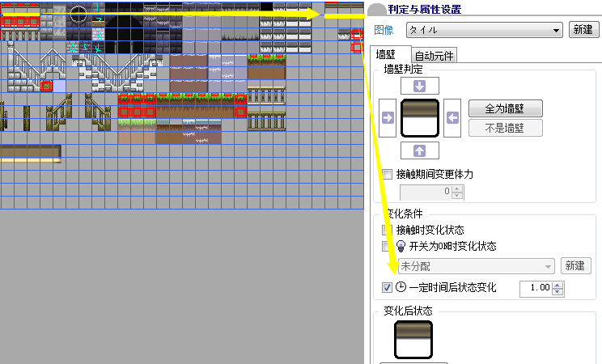Click 新建 button next to 图像 dropdown
The image size is (602, 364).
click(583, 30)
